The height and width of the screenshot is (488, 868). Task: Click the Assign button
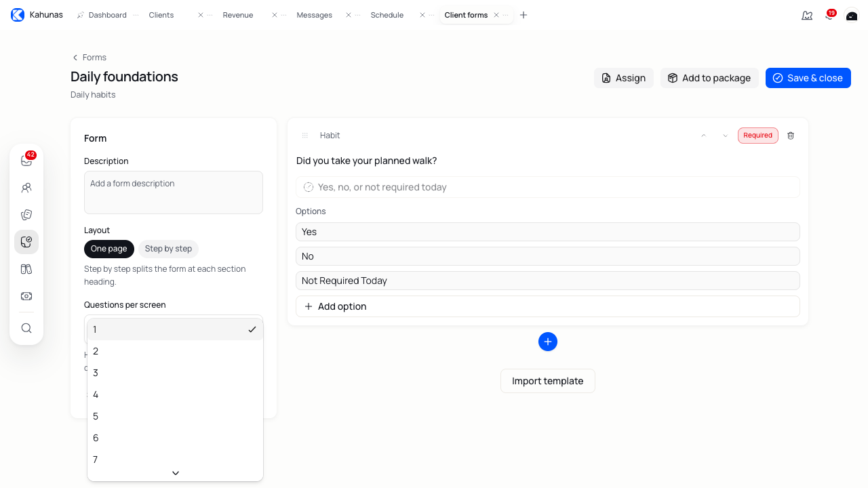[x=624, y=78]
